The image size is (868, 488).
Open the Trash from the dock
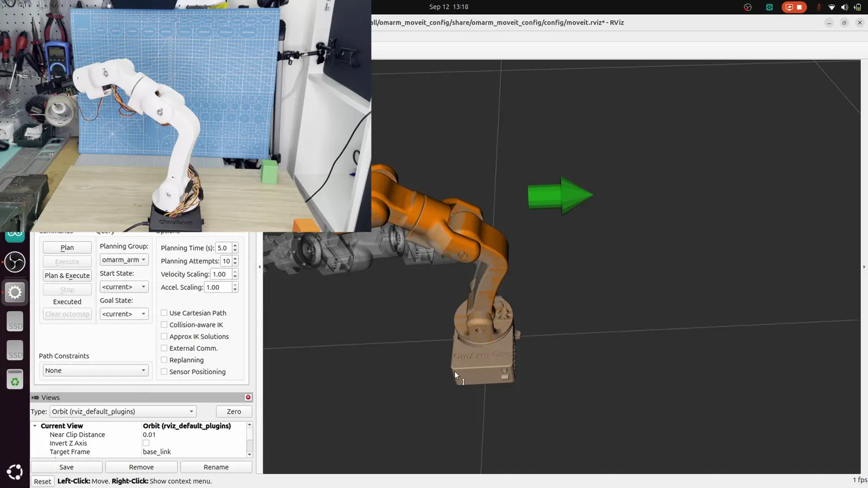15,380
